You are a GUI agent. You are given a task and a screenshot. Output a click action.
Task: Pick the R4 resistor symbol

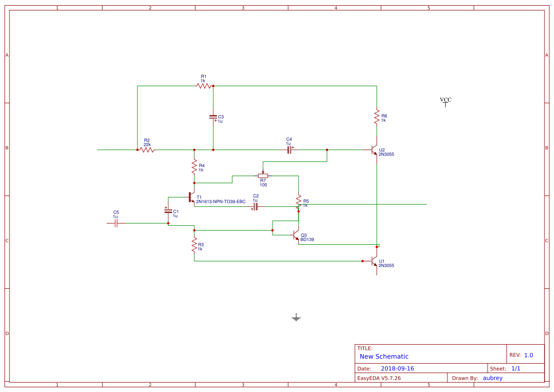(x=194, y=167)
